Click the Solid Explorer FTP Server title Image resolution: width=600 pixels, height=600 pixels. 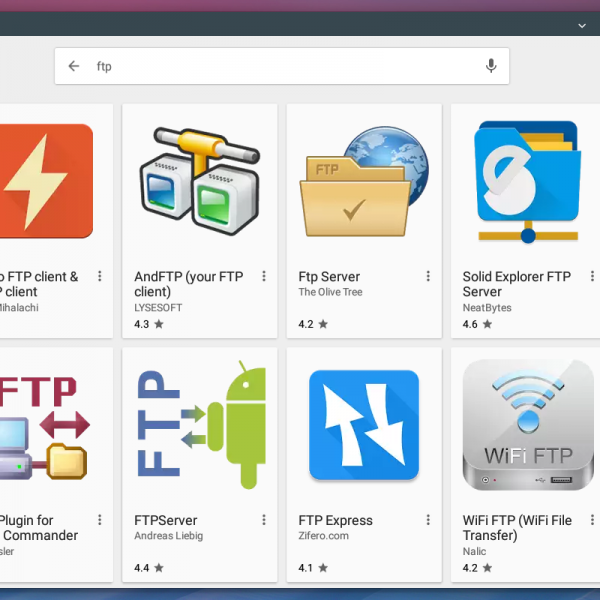[517, 284]
